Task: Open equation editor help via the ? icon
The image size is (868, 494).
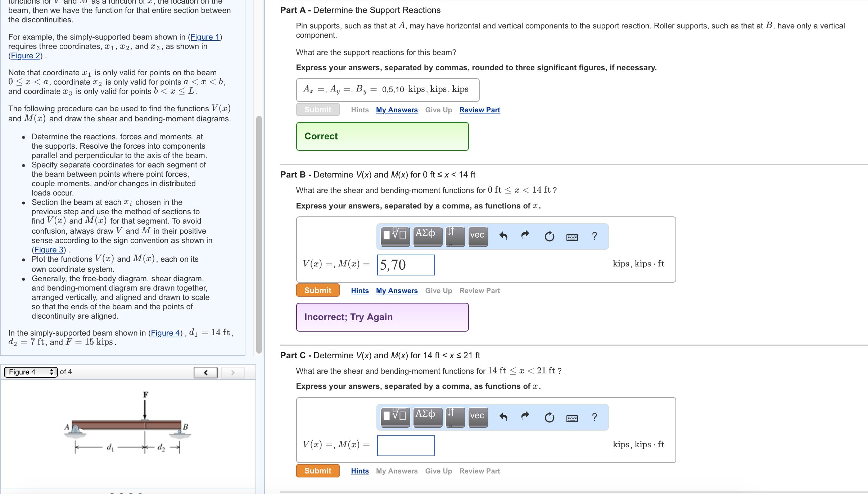Action: [x=595, y=237]
